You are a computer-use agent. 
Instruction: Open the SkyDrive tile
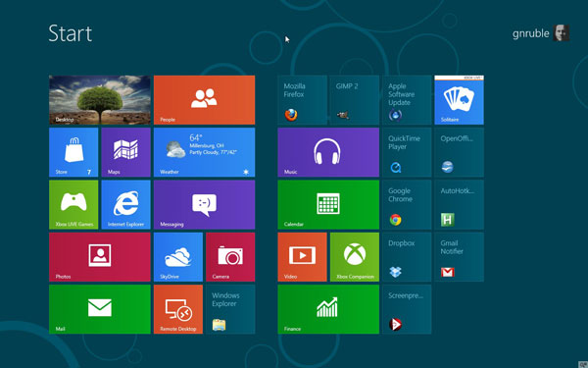pyautogui.click(x=178, y=257)
